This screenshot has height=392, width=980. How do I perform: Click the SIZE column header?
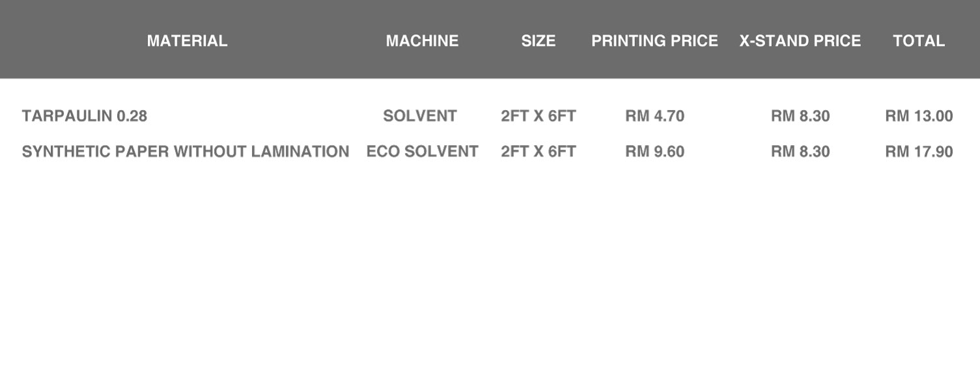tap(538, 41)
